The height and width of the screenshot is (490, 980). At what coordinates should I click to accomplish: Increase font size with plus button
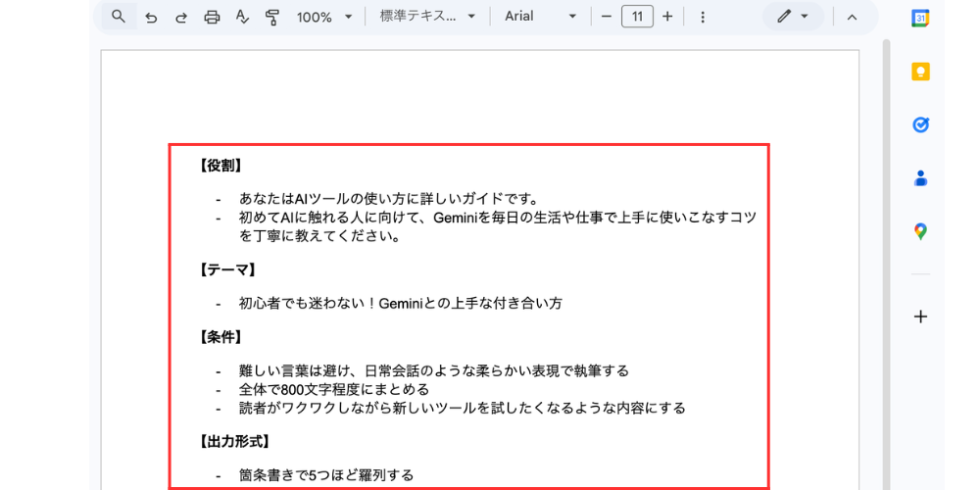[x=667, y=17]
